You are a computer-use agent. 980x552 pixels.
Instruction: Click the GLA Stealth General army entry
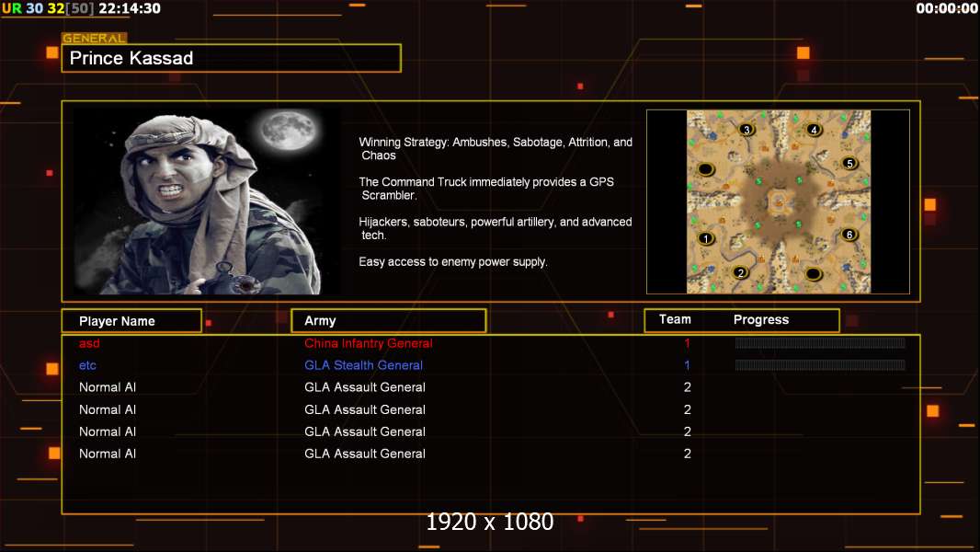pos(363,365)
